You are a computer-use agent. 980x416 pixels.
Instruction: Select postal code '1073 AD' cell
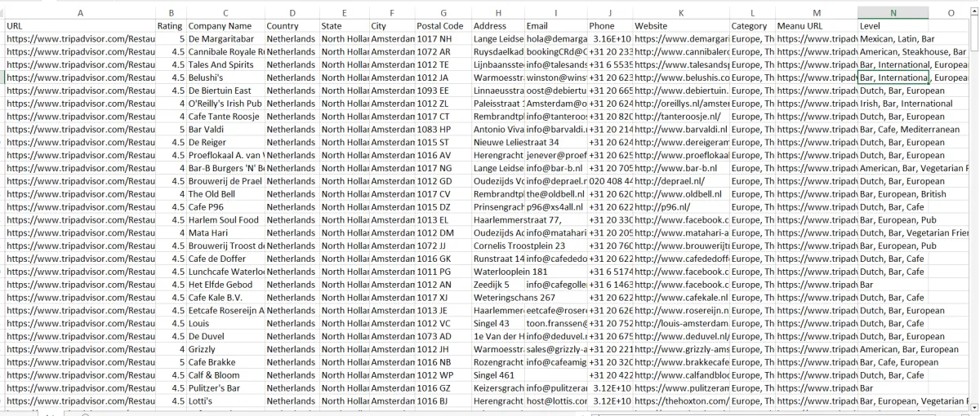click(x=443, y=337)
